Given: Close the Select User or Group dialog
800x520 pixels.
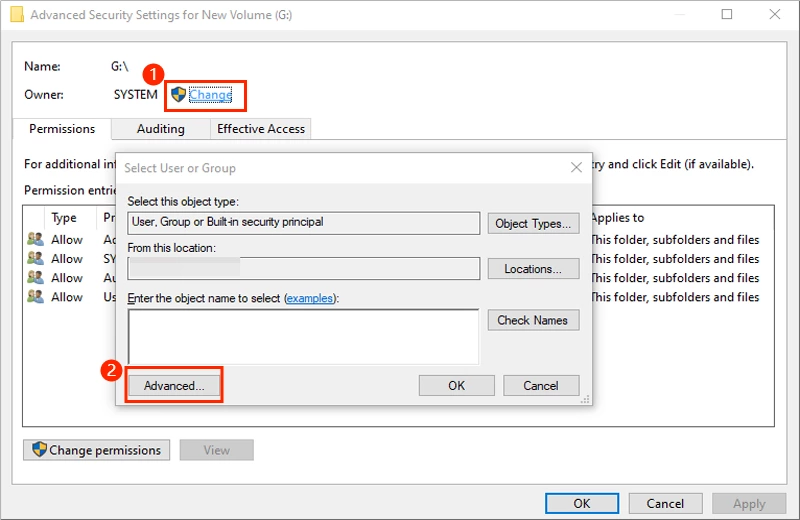Looking at the screenshot, I should [x=576, y=167].
